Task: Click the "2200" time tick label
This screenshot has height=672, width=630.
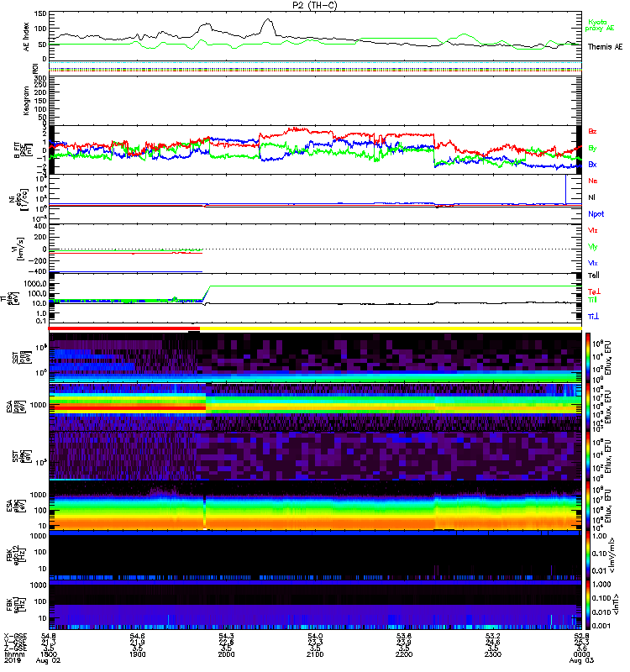Action: [404, 654]
